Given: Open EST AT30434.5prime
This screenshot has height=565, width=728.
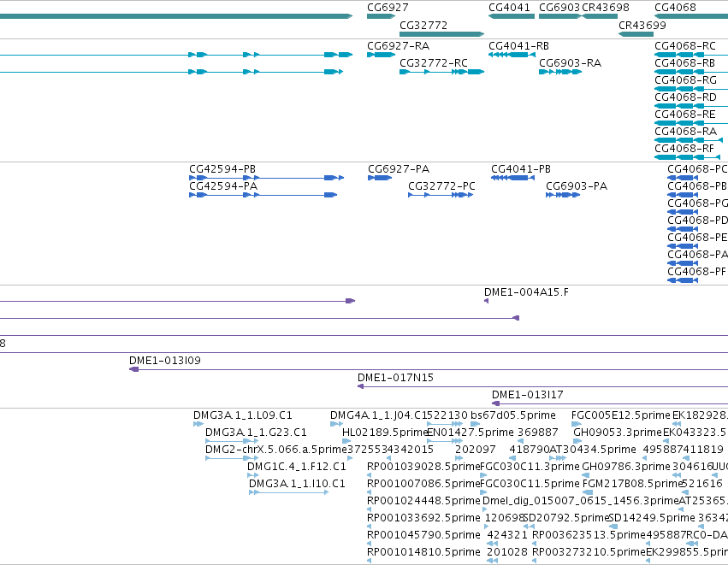Looking at the screenshot, I should (x=593, y=450).
